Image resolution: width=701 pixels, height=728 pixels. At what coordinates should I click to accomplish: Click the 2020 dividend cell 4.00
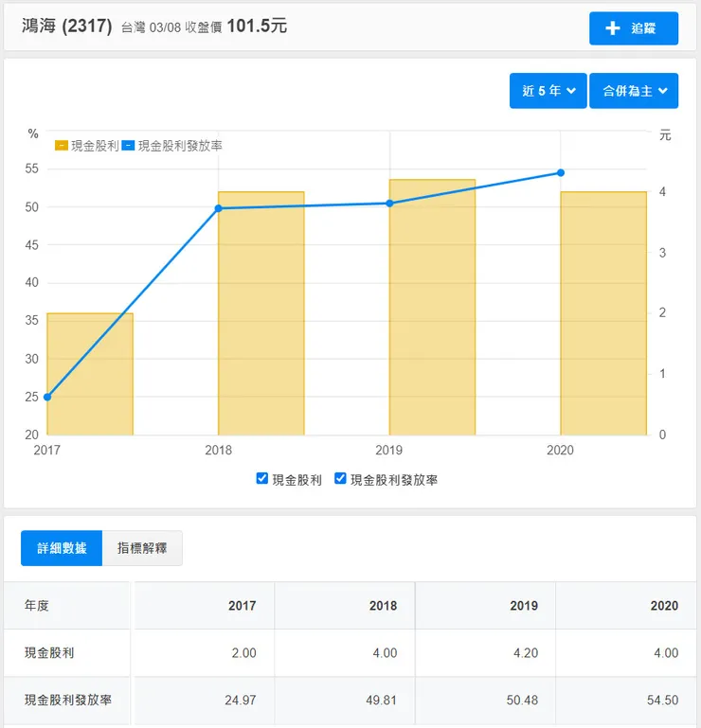(x=666, y=653)
